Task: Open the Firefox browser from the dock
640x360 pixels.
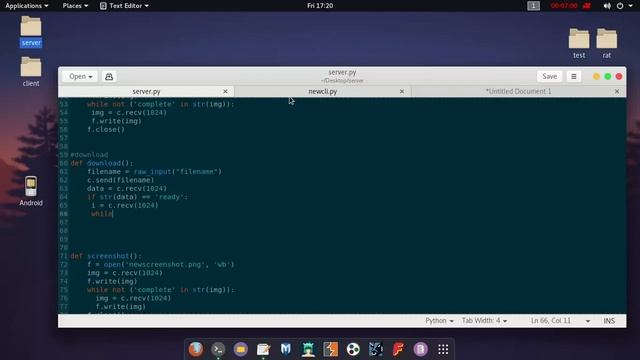Action: pos(196,349)
